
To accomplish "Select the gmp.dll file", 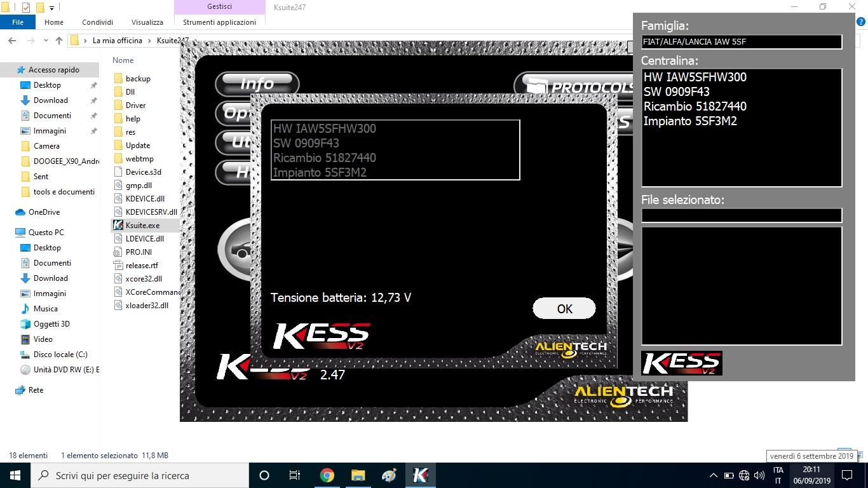I will (x=139, y=185).
